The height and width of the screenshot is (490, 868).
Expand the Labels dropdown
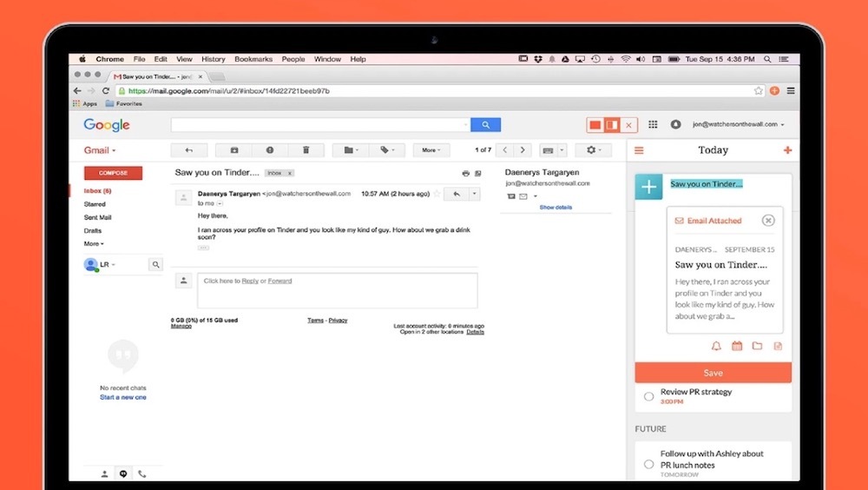[387, 150]
